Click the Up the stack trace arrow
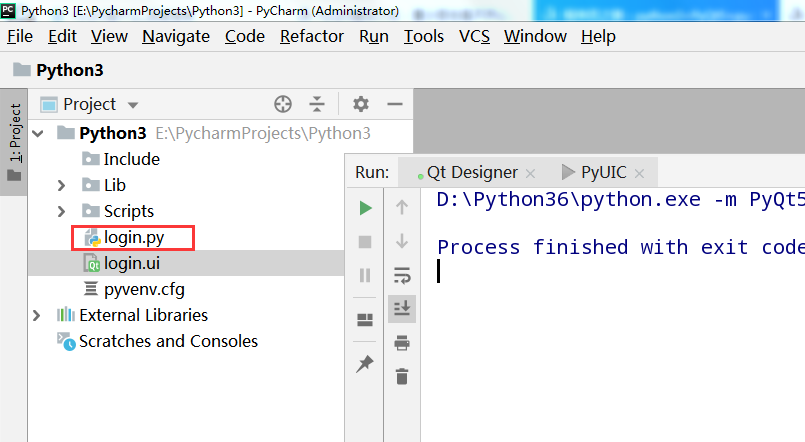 [x=402, y=207]
